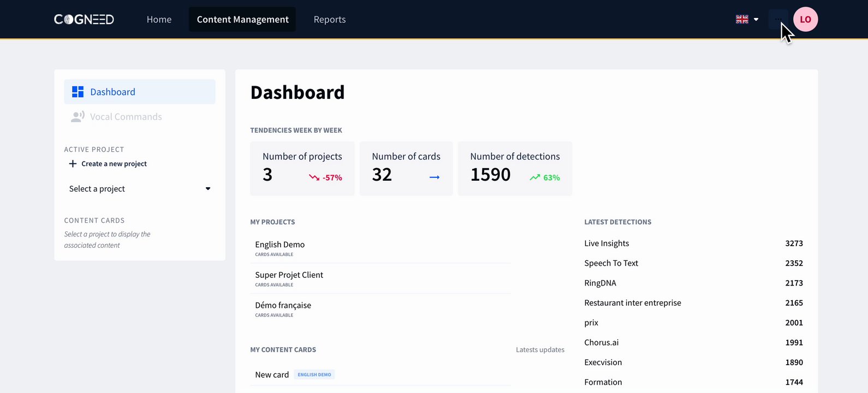The image size is (868, 393).
Task: Select the prix detection row
Action: tap(693, 323)
